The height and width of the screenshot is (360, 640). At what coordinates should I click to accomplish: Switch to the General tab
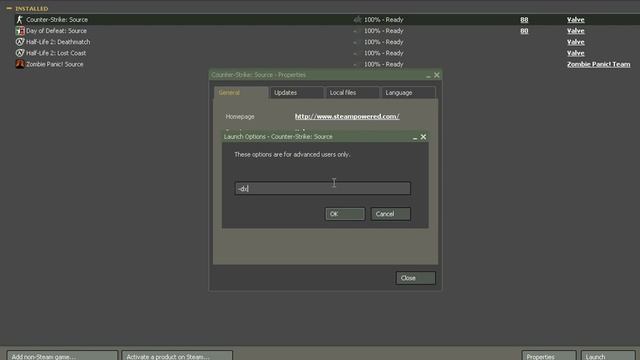[241, 93]
